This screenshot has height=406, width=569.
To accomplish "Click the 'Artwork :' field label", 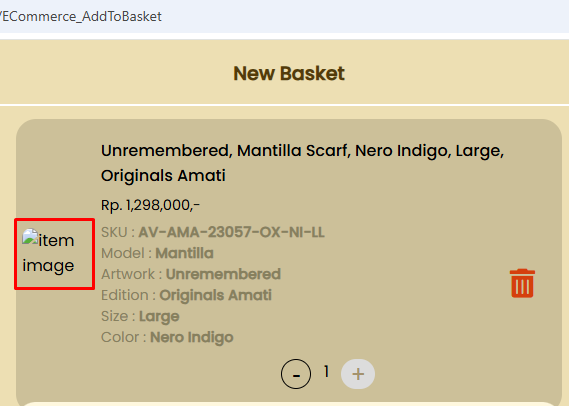I will coord(132,274).
